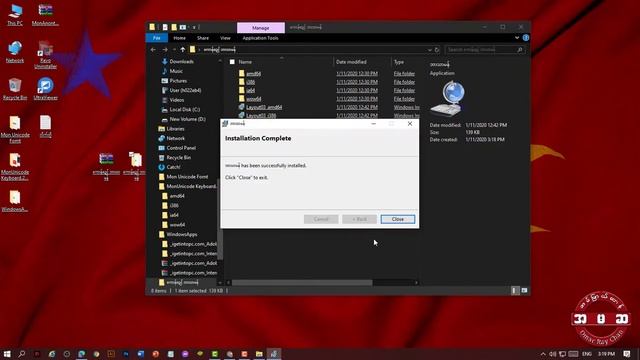Click the disabled Back button
This screenshot has width=640, height=360.
point(359,219)
